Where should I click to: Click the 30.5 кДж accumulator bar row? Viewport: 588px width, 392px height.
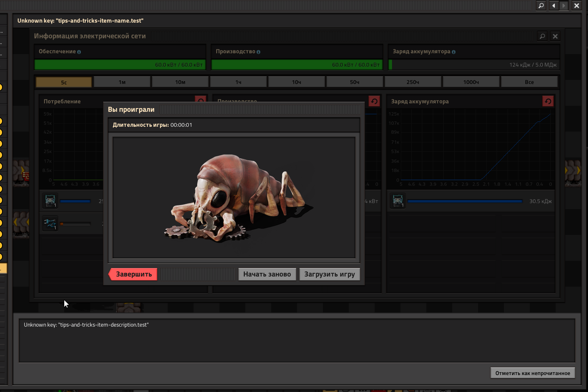(471, 201)
